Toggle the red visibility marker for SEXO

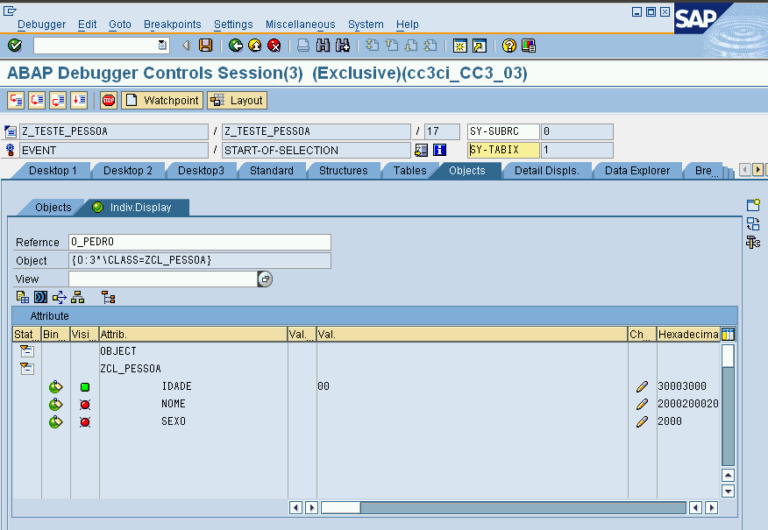pos(84,422)
